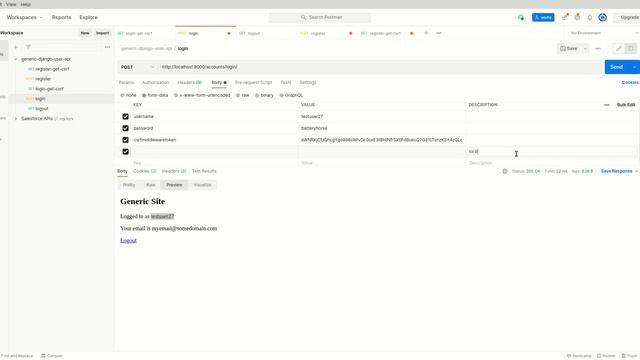Viewport: 640px width, 360px height.
Task: Click unsaved dot on register tab
Action: coord(350,33)
